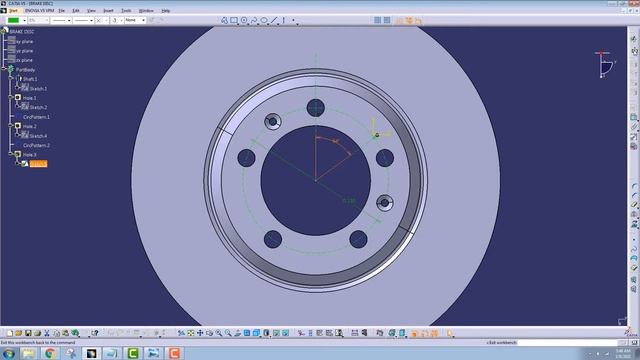Screen dimensions: 640x360
Task: Click the Save diskette icon
Action: 28,333
